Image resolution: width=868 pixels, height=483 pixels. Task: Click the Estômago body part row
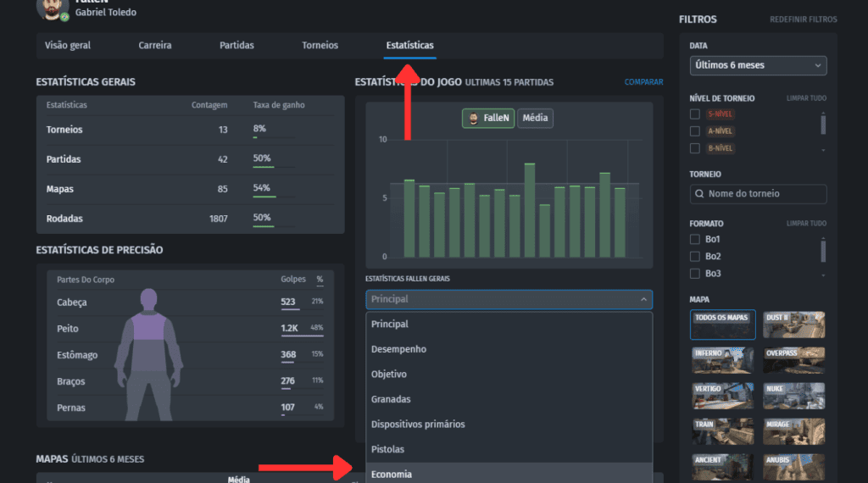[190, 355]
